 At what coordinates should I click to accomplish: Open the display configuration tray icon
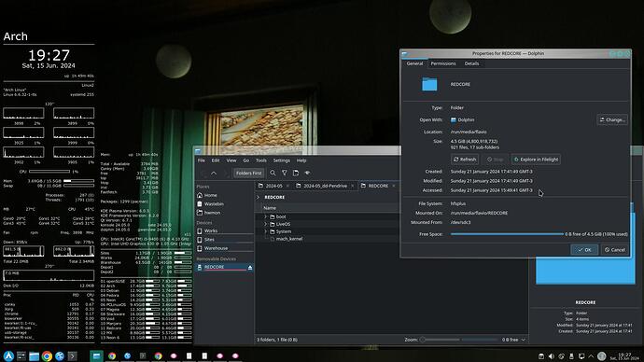(x=581, y=356)
